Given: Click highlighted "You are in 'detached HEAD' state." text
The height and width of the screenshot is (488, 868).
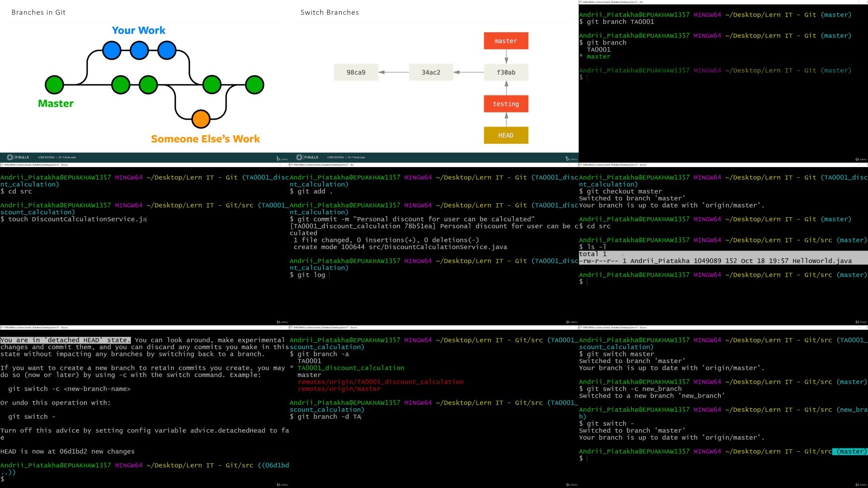Looking at the screenshot, I should pos(66,340).
